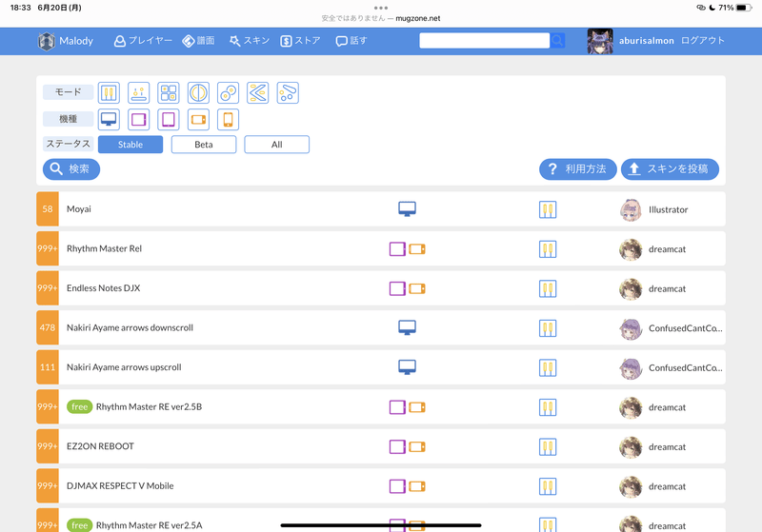The image size is (762, 532).
Task: Select the Key mode filter icon
Action: (x=110, y=93)
